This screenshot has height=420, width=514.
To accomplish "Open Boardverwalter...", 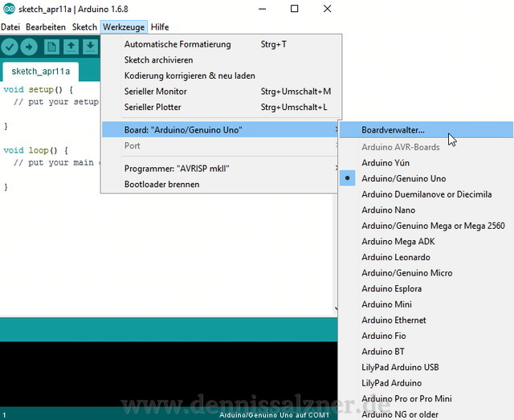I will [426, 130].
